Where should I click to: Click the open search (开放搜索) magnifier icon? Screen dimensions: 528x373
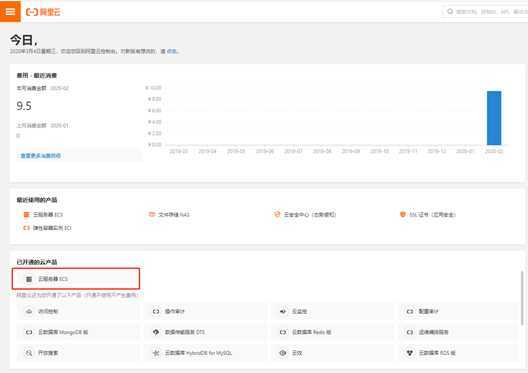click(29, 353)
